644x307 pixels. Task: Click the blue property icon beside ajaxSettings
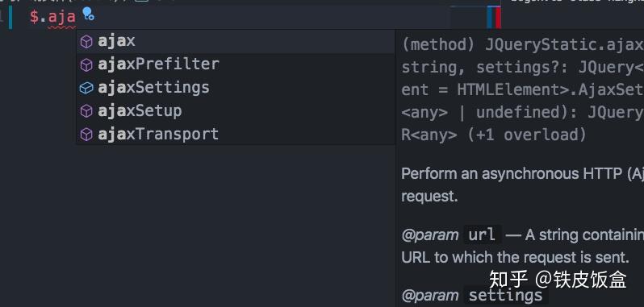(86, 88)
